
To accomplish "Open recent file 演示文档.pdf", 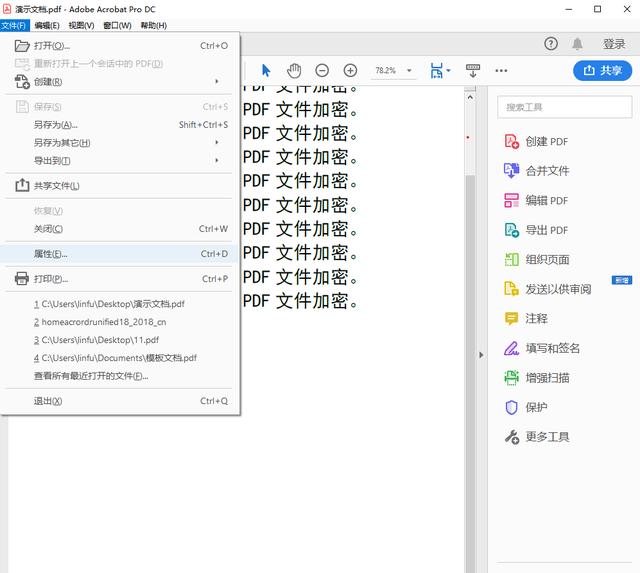I will pyautogui.click(x=109, y=304).
